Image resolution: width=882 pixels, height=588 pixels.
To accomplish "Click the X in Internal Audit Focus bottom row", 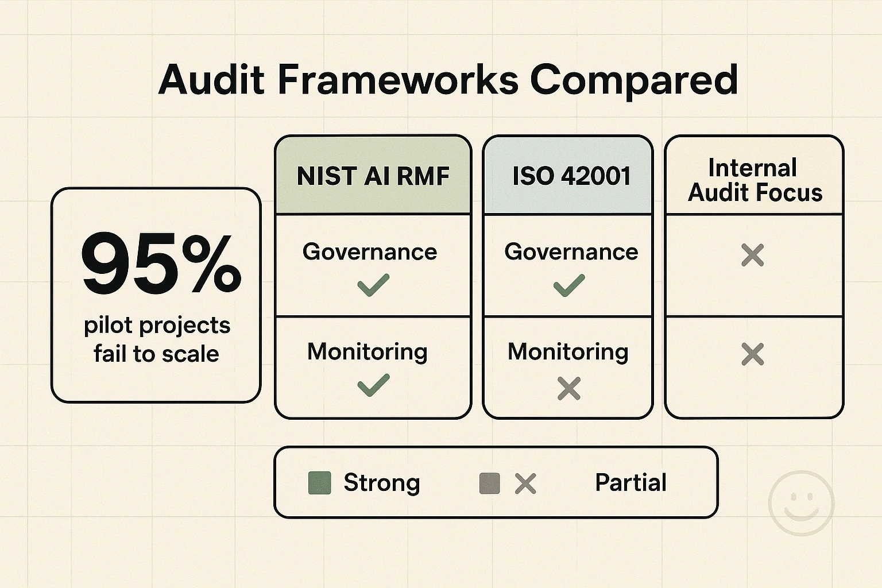I will click(753, 354).
